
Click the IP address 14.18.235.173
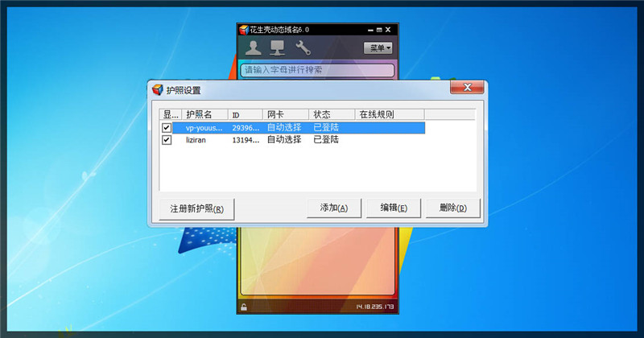[374, 307]
